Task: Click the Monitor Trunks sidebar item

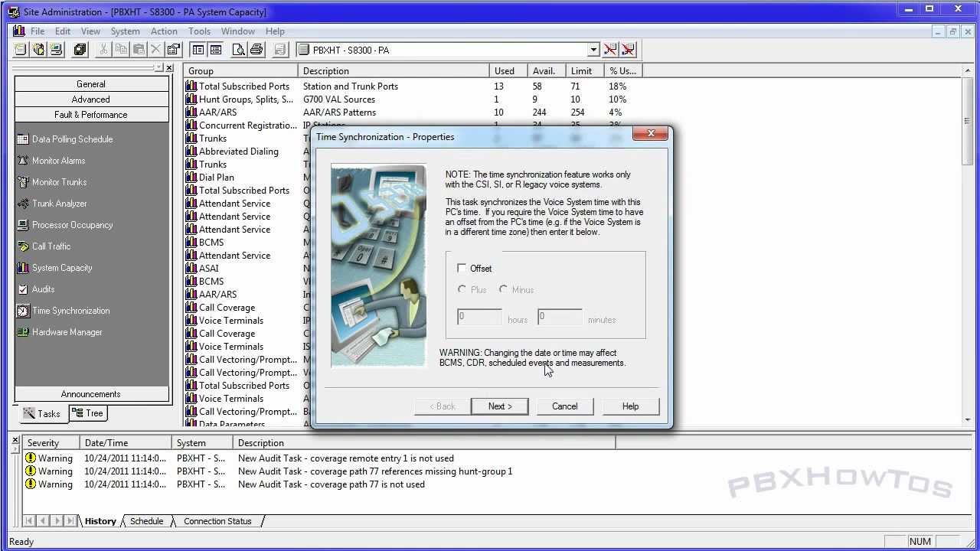Action: tap(60, 182)
